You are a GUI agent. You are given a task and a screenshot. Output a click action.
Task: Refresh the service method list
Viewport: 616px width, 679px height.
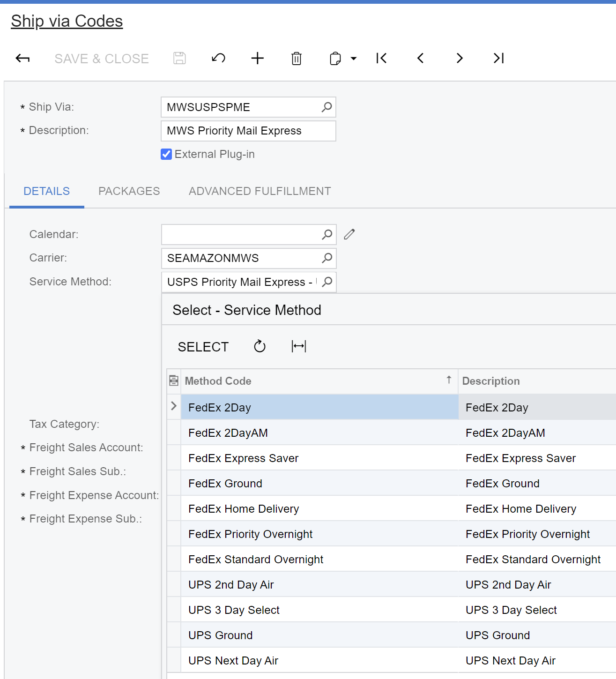260,347
